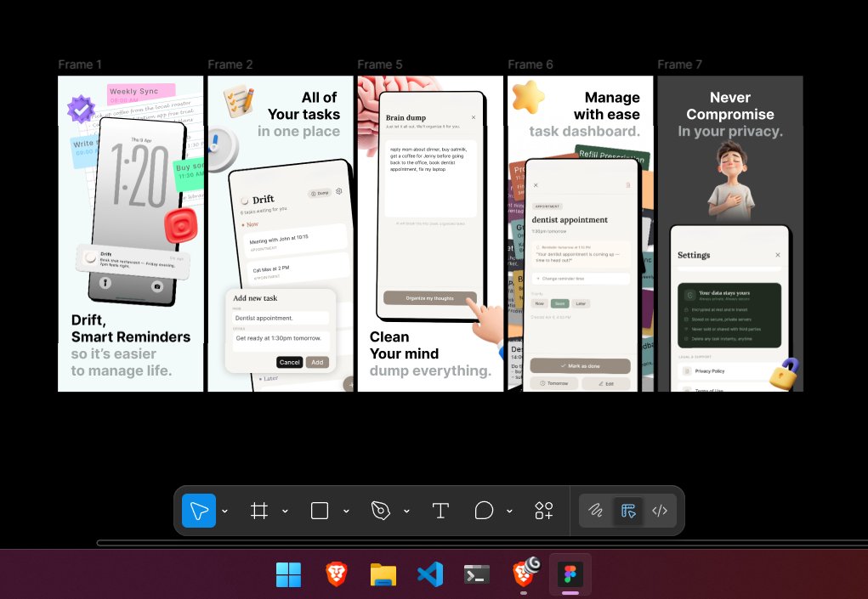Select the Frame 2 label
Image resolution: width=868 pixels, height=599 pixels.
pos(230,65)
